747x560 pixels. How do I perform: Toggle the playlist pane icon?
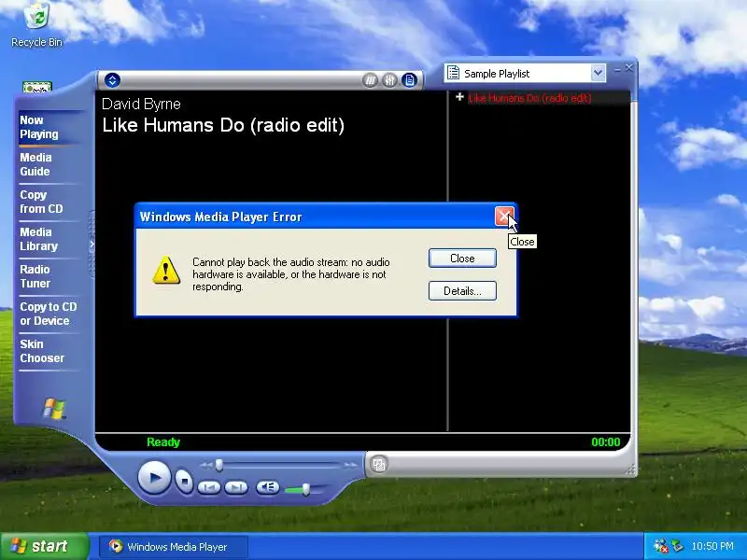(409, 80)
